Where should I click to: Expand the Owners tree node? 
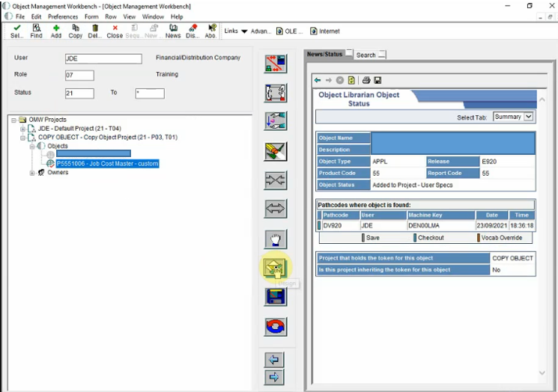[x=32, y=173]
